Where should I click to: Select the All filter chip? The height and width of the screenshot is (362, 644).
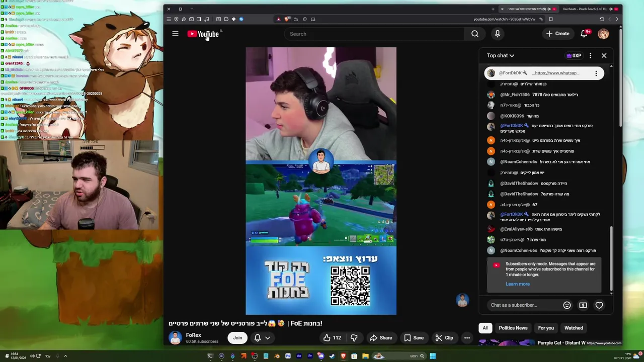click(x=486, y=328)
